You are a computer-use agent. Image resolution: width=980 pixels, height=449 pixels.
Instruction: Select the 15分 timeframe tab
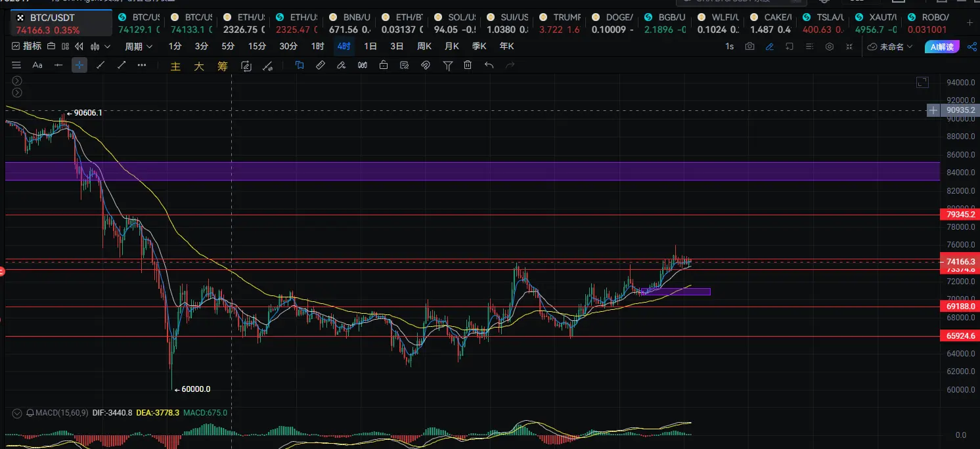pyautogui.click(x=257, y=47)
